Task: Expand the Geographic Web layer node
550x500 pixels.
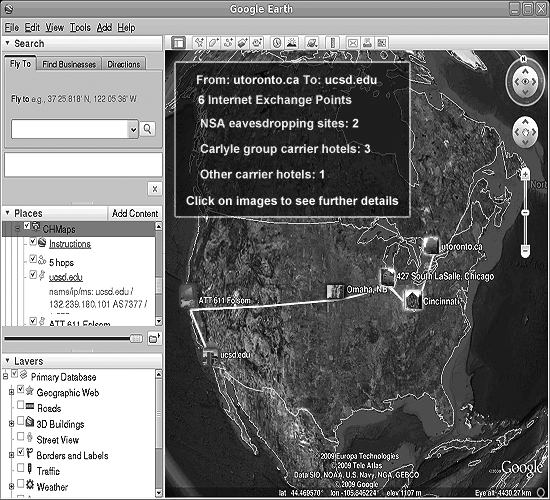Action: [11, 392]
